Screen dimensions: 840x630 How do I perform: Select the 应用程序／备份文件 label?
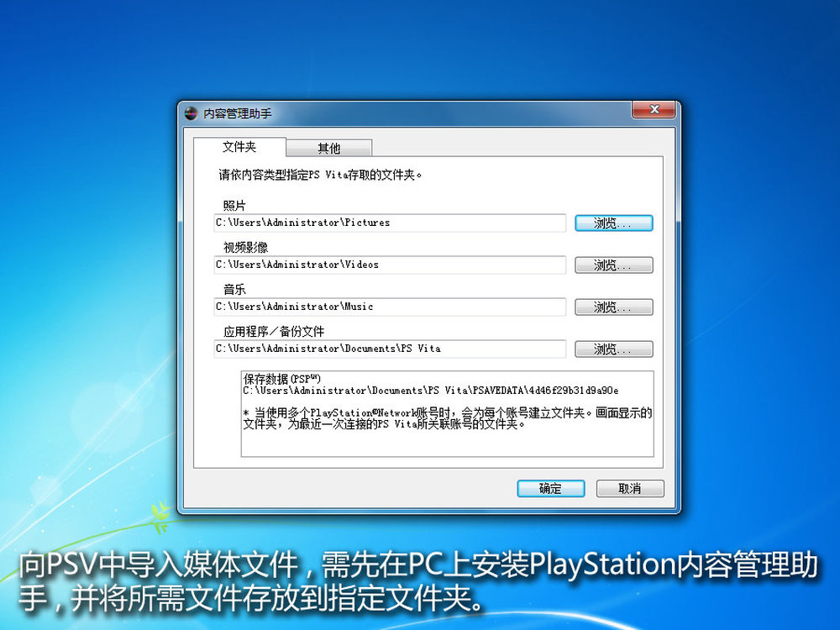(x=274, y=332)
